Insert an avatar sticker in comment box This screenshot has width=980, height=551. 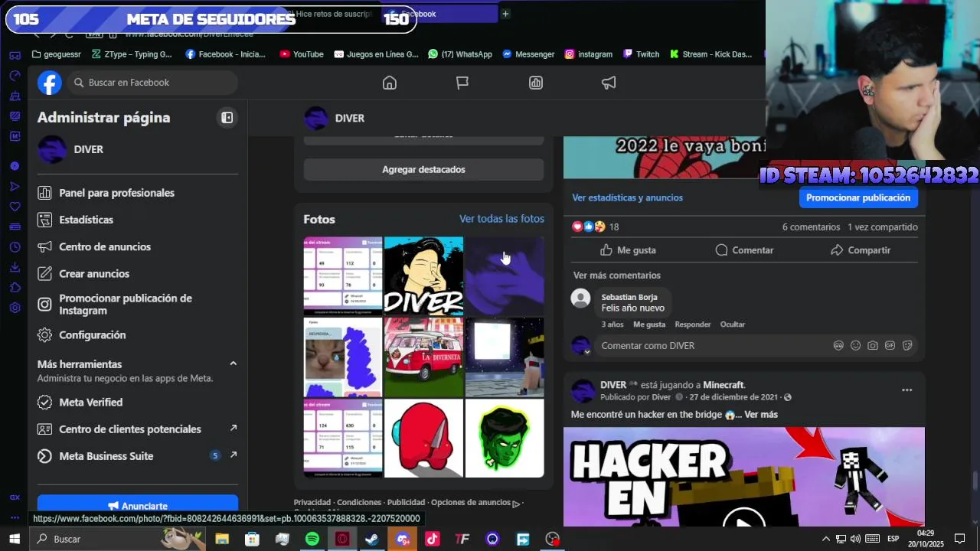pos(838,346)
